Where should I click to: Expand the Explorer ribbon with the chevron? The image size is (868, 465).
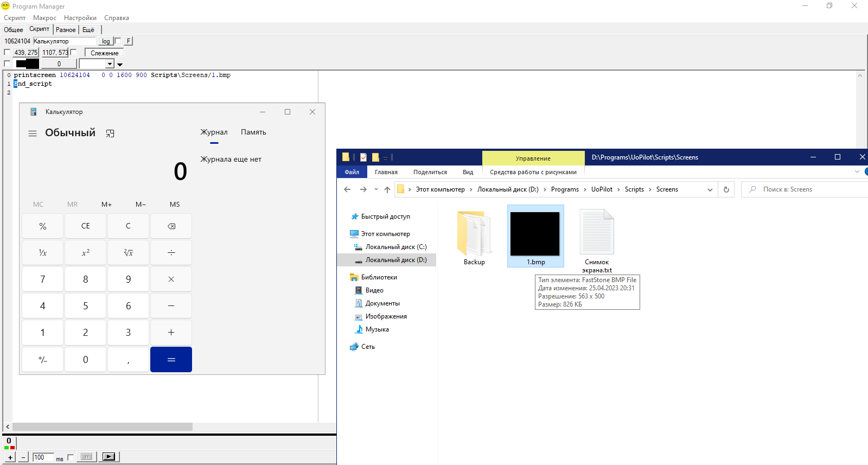[x=857, y=172]
